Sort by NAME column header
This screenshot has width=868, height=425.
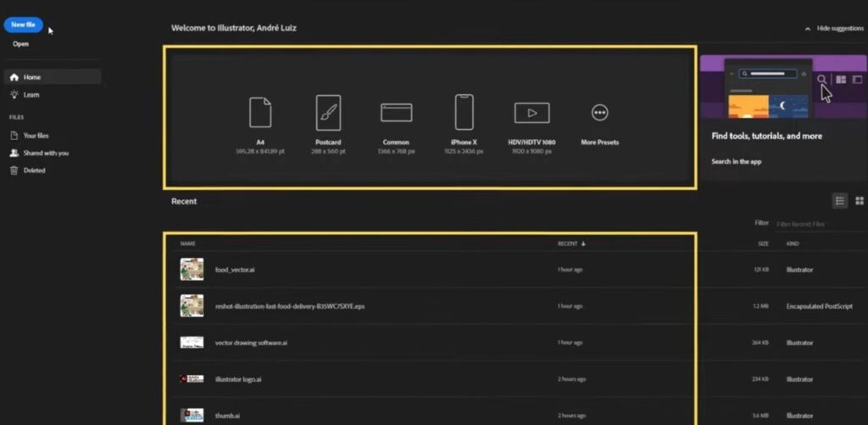[187, 243]
